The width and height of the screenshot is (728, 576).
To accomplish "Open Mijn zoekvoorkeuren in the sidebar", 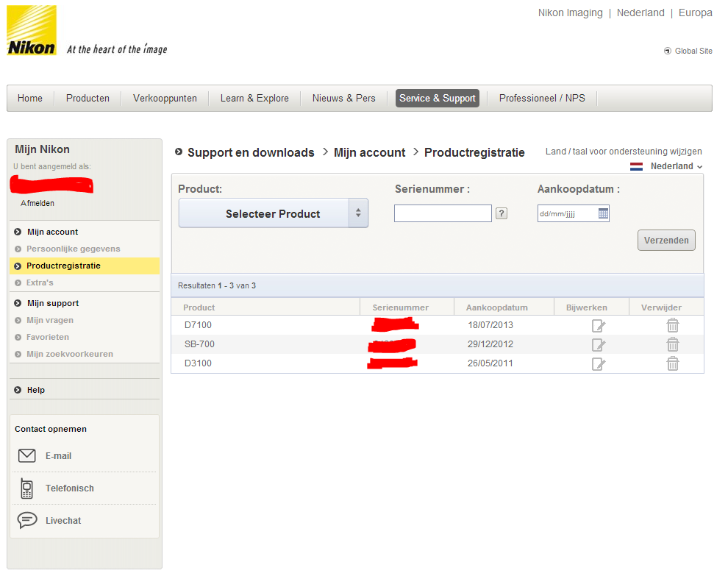I will click(70, 354).
